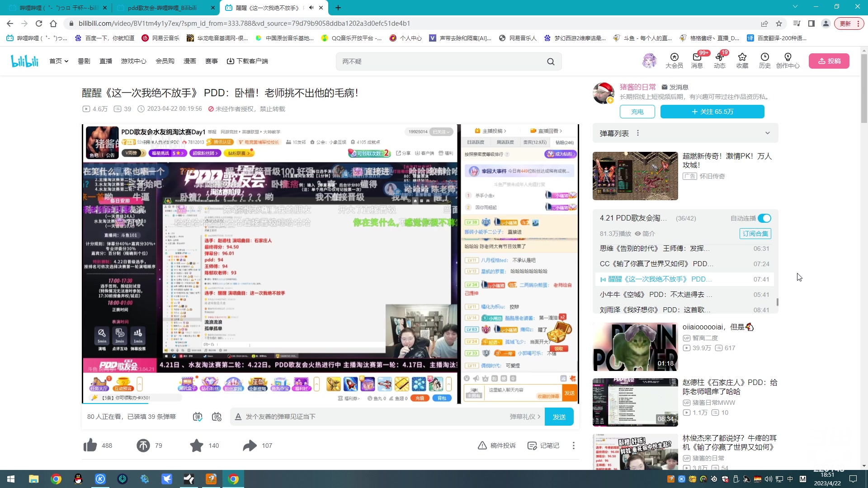
Task: Open a new browser tab
Action: point(338,8)
